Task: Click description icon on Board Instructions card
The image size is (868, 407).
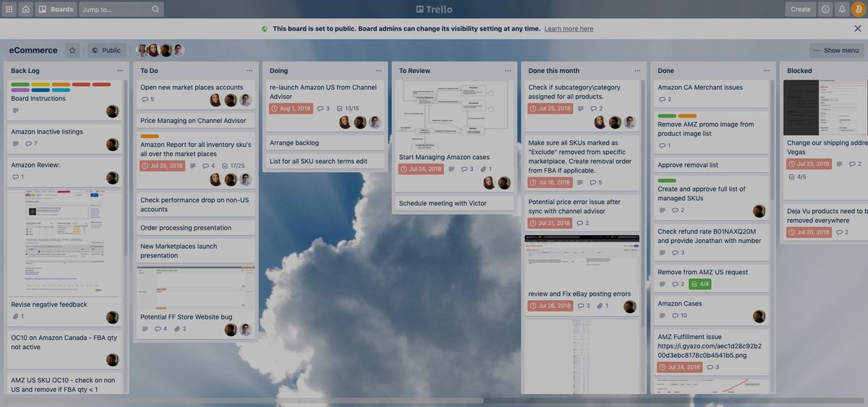Action: tap(16, 111)
